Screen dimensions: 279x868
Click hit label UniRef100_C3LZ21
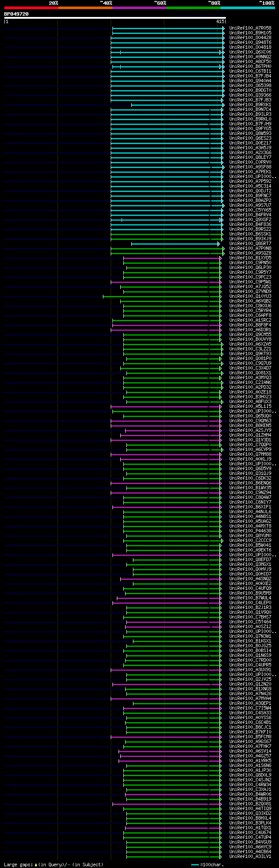click(250, 349)
